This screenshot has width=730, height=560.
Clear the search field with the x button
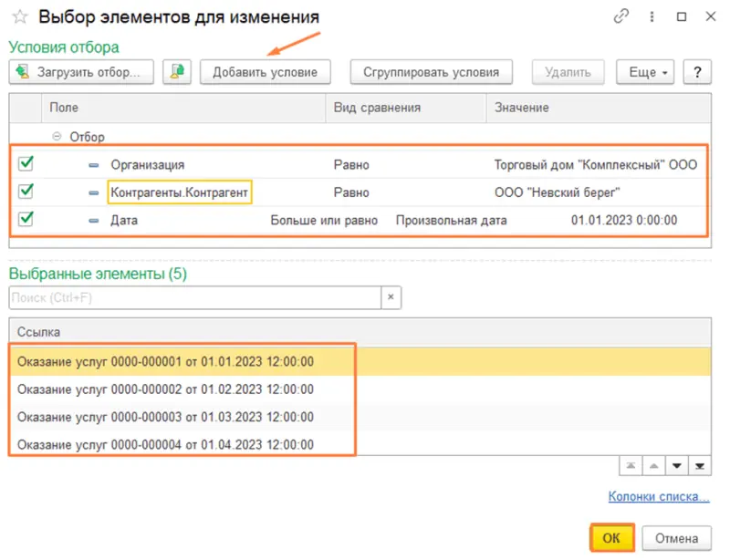pos(391,298)
